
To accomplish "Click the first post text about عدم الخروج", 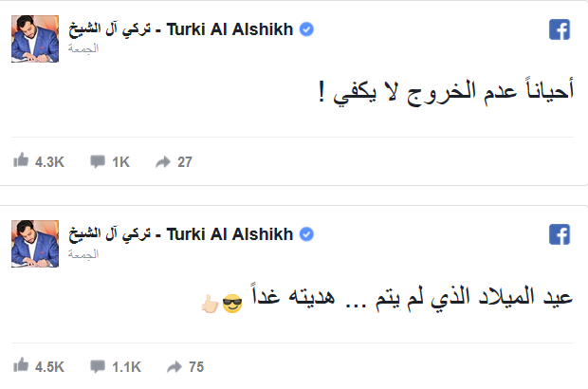I will tap(446, 93).
